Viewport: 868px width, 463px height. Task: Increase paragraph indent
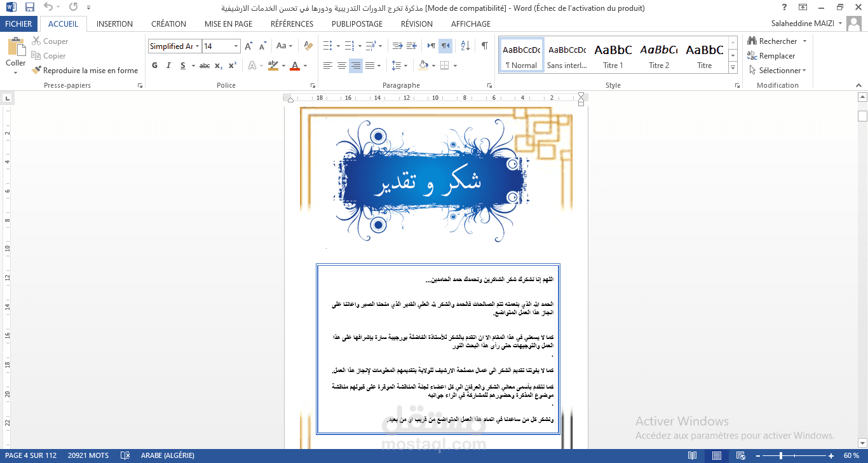pyautogui.click(x=410, y=46)
